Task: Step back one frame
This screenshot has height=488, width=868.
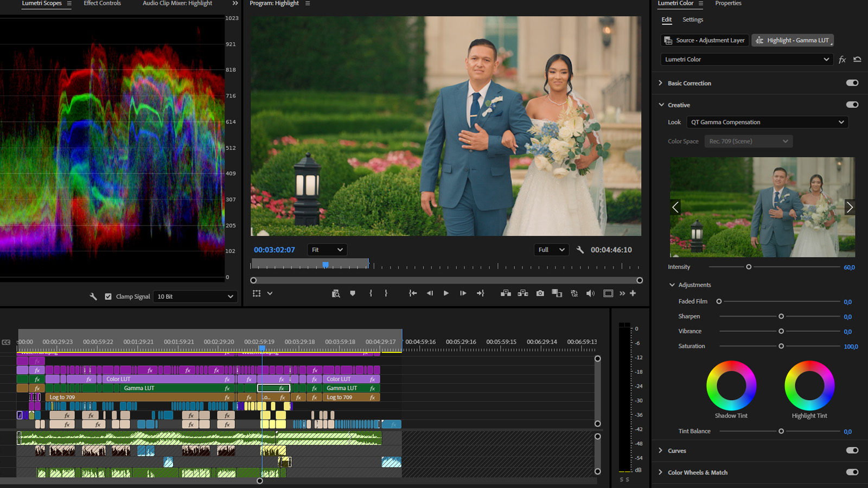Action: pos(430,293)
